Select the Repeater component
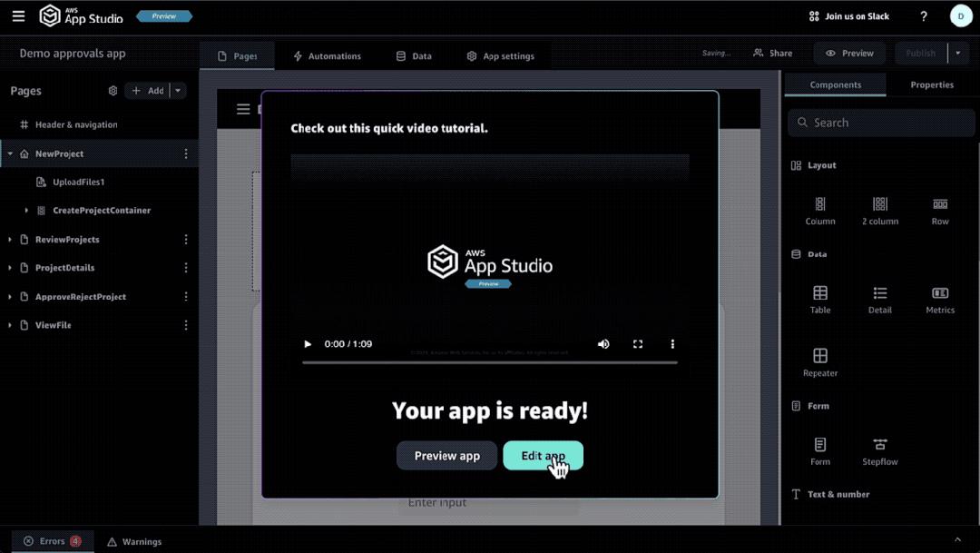This screenshot has width=980, height=553. pyautogui.click(x=820, y=363)
